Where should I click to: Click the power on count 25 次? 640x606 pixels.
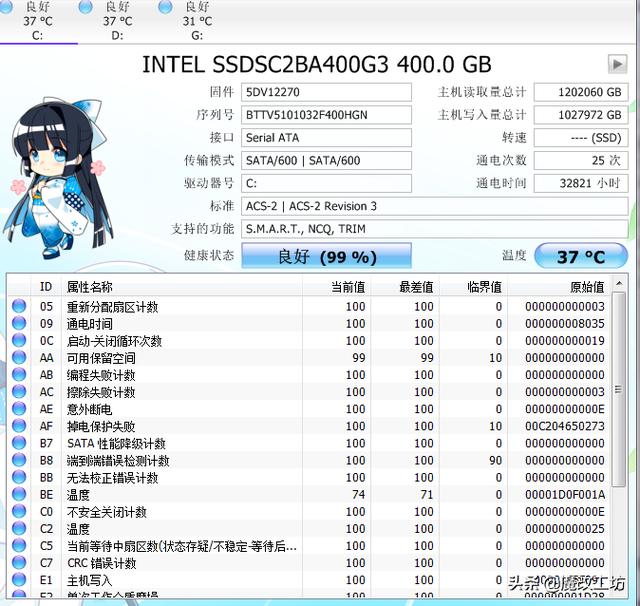click(581, 161)
